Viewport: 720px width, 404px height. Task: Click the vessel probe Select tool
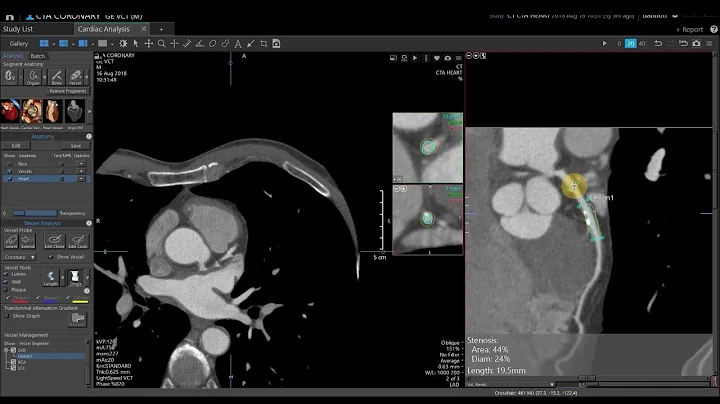click(11, 241)
